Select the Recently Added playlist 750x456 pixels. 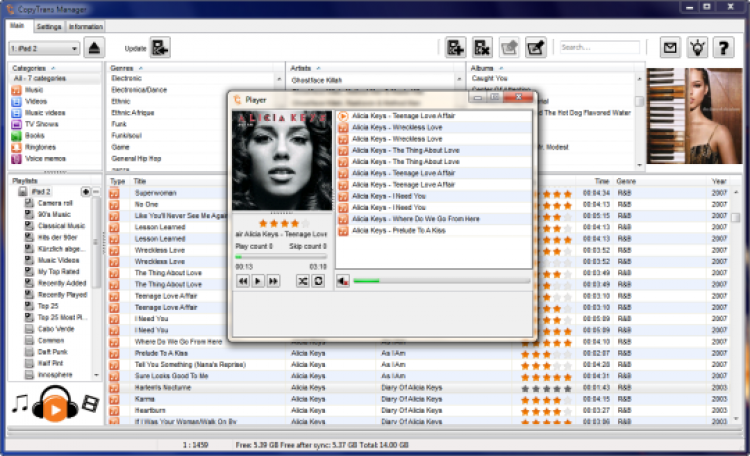(x=62, y=283)
